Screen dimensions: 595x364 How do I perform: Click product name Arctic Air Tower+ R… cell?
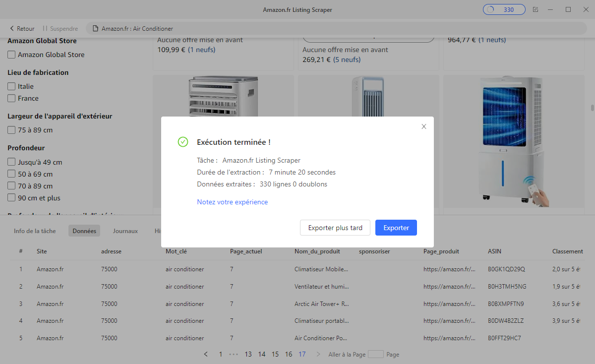coord(322,304)
